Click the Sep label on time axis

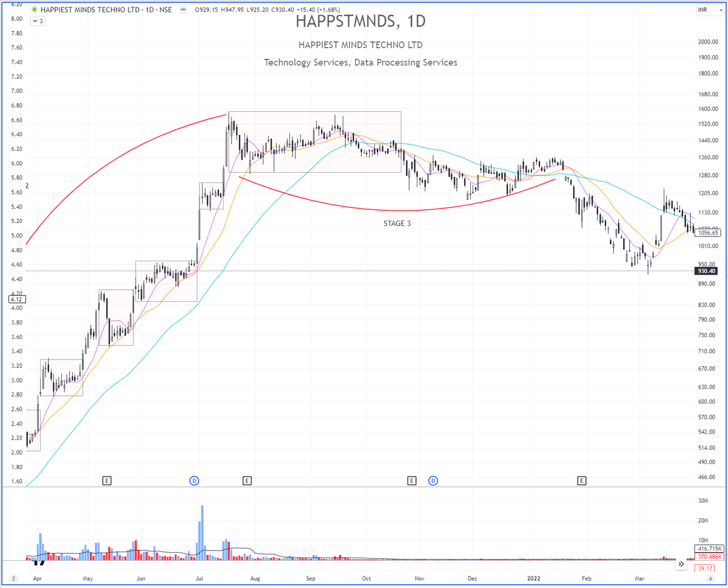(x=310, y=578)
